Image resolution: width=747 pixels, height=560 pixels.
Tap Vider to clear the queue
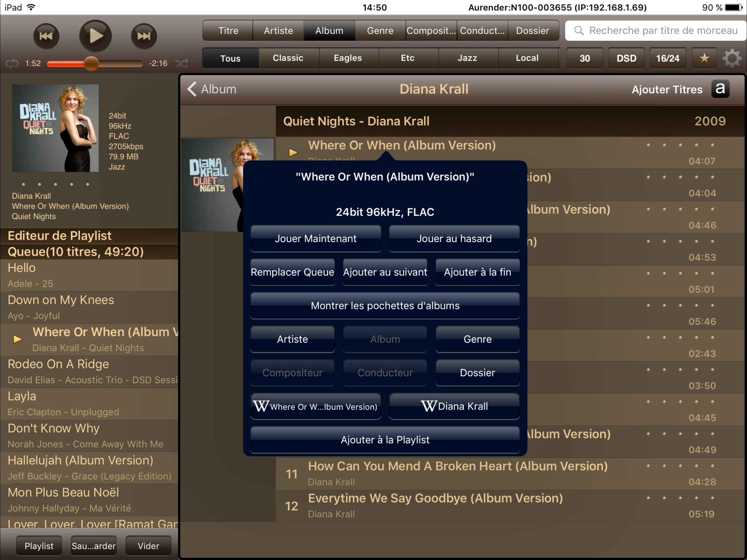click(148, 546)
